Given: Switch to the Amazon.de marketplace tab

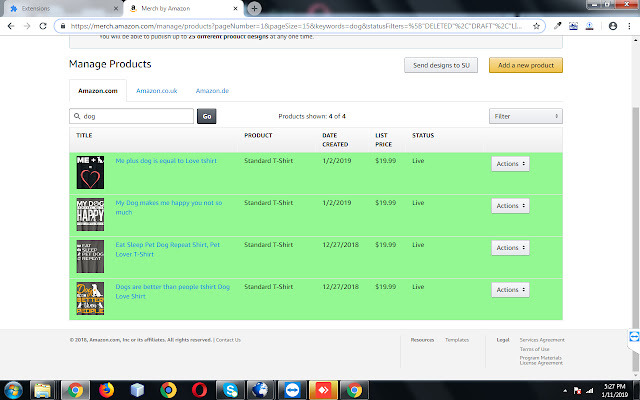Looking at the screenshot, I should [x=212, y=91].
